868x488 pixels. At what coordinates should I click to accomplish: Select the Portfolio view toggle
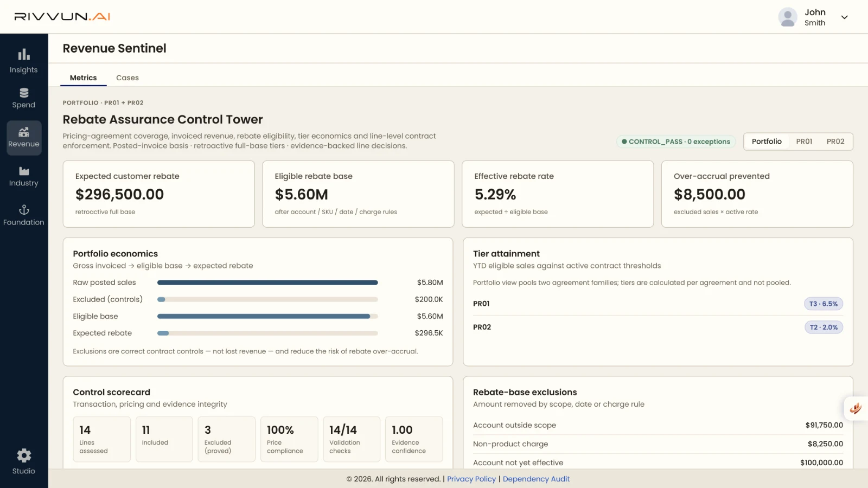pyautogui.click(x=767, y=142)
